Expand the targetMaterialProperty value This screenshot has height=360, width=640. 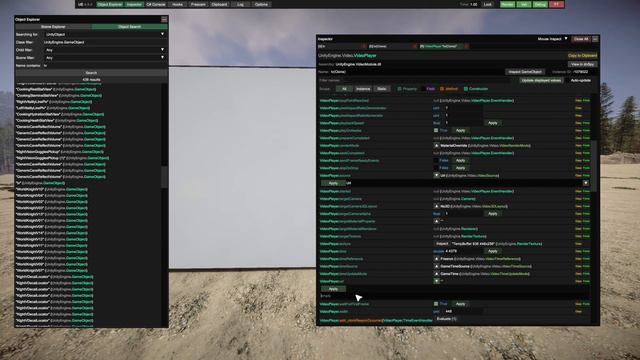pyautogui.click(x=436, y=221)
